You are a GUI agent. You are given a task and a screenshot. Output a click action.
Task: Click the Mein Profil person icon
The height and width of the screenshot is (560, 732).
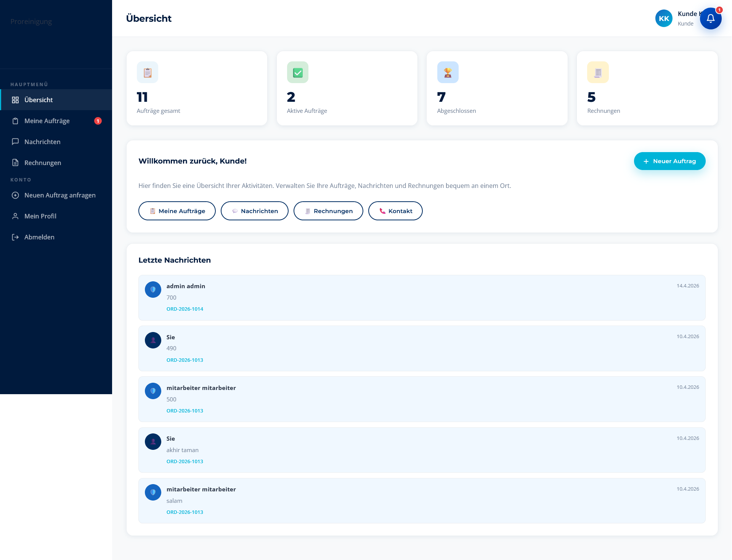[x=15, y=216]
